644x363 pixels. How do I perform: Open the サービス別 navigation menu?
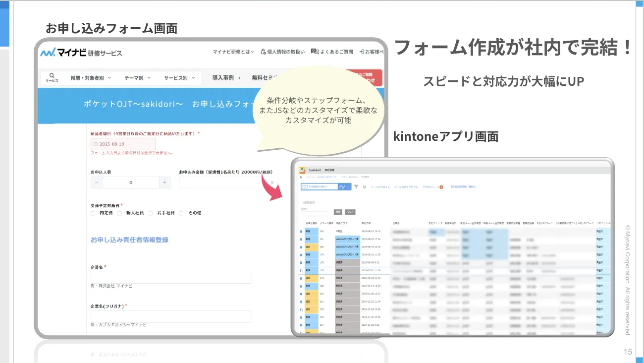point(179,78)
